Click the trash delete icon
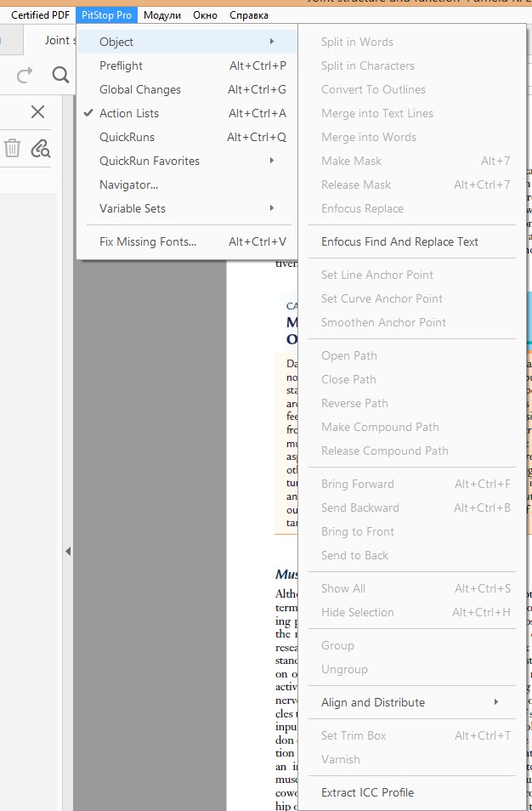Image resolution: width=532 pixels, height=811 pixels. point(12,148)
